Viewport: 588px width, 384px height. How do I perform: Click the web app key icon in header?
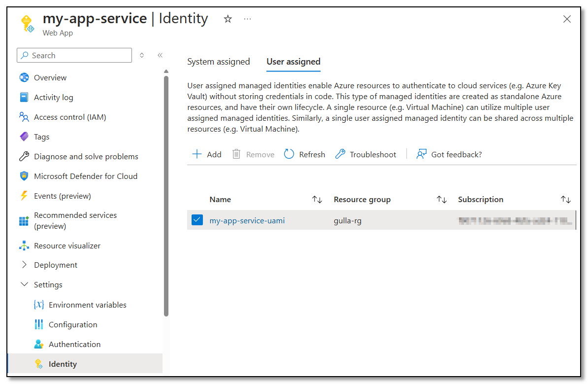[27, 24]
